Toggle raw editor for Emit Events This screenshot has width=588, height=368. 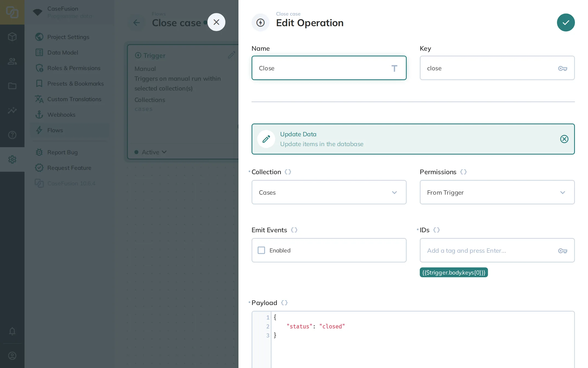click(x=294, y=230)
